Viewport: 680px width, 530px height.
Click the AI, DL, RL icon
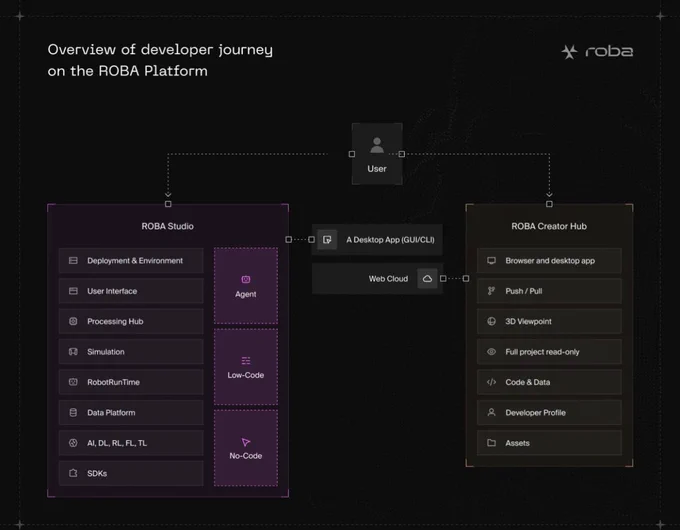click(x=73, y=442)
